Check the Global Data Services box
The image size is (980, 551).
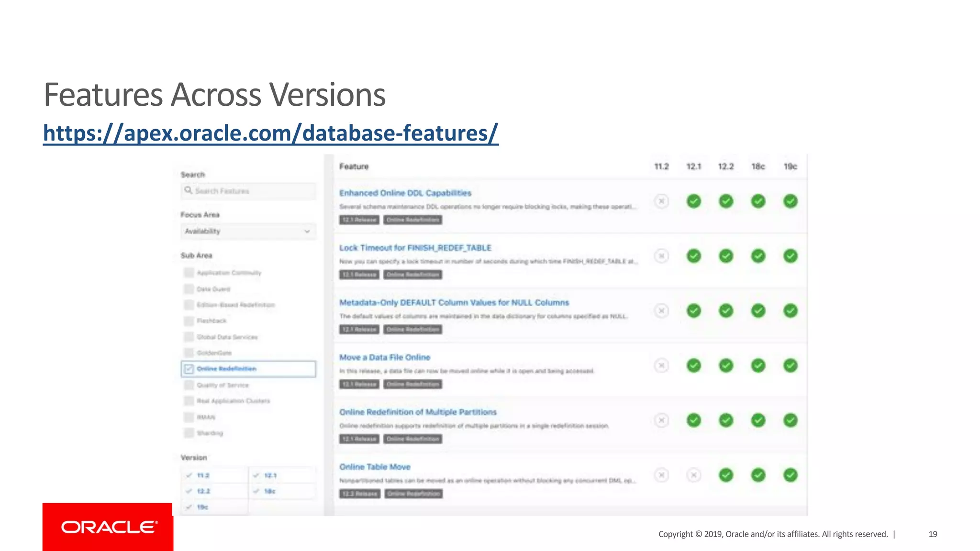pos(189,337)
